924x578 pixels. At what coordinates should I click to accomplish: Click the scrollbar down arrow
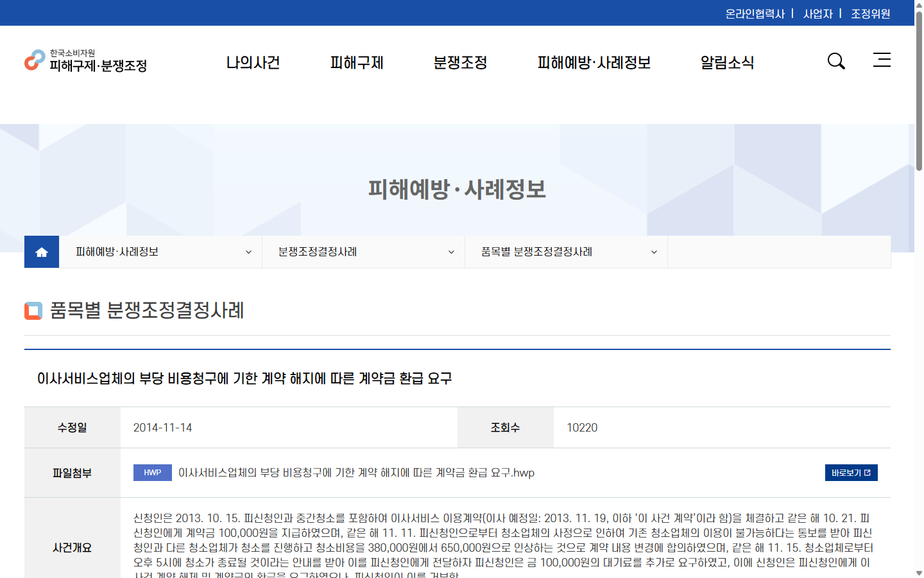point(919,573)
